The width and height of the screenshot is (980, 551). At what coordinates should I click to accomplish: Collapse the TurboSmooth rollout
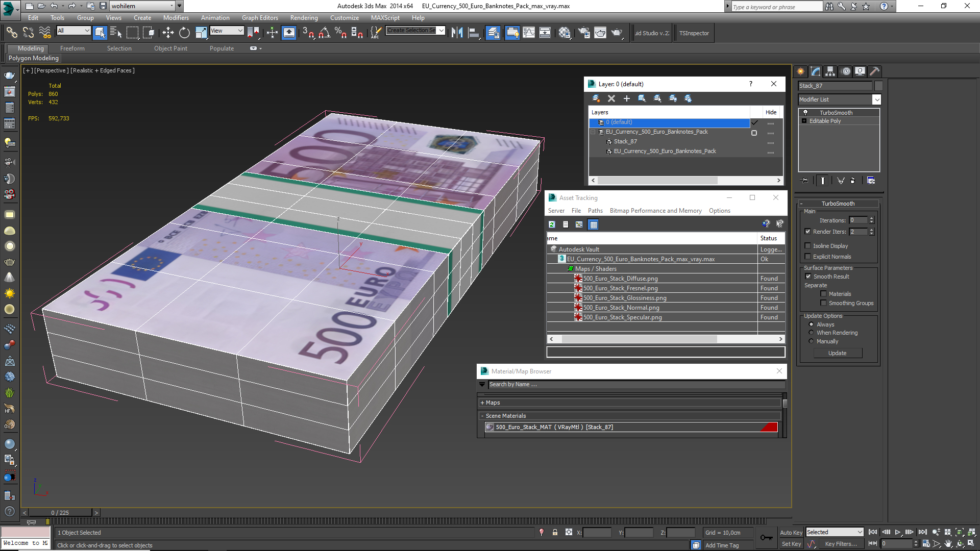point(838,204)
